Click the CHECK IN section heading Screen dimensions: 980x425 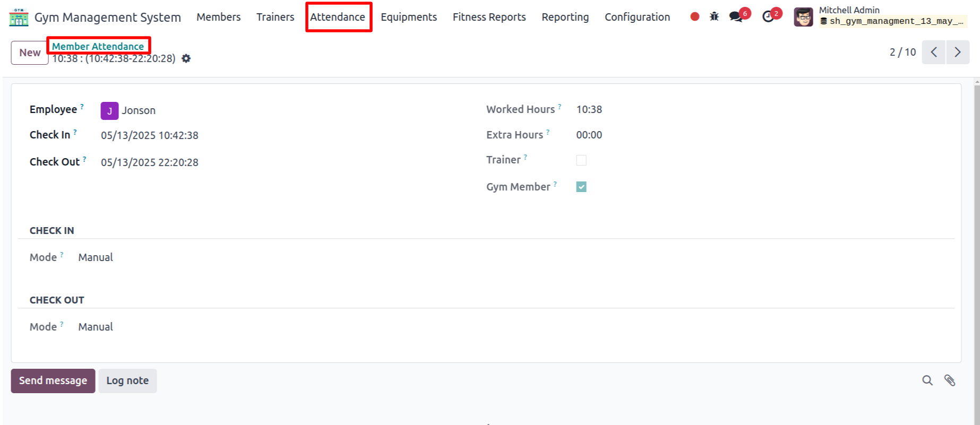tap(52, 231)
